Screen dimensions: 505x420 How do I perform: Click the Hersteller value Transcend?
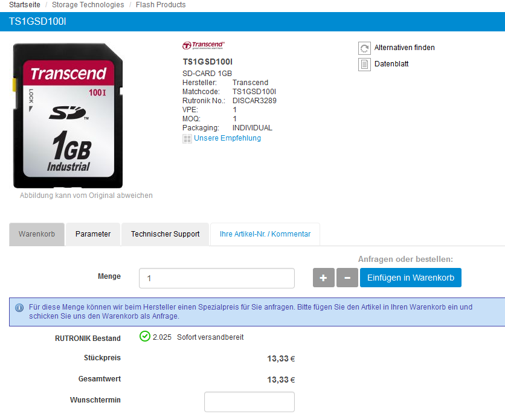pyautogui.click(x=250, y=83)
